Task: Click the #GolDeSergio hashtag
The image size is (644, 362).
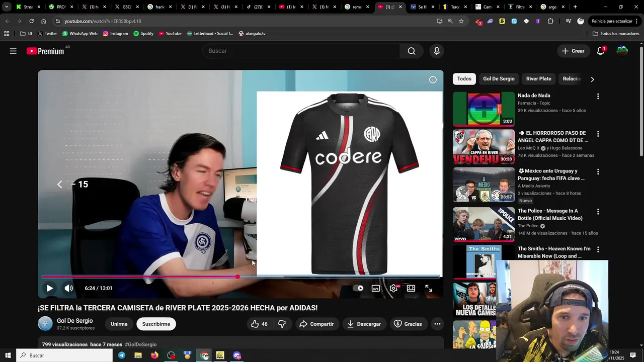Action: click(141, 344)
